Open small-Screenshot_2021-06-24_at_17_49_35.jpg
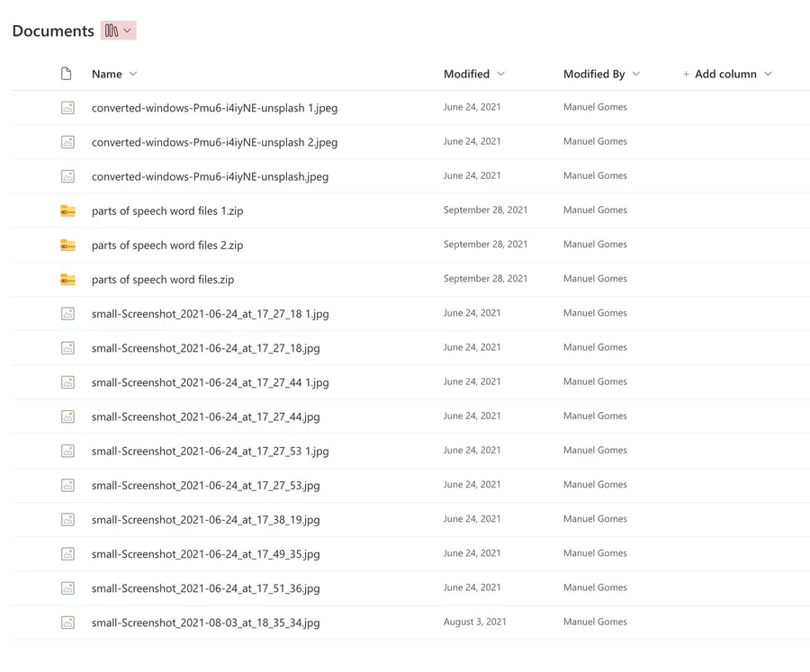810x672 pixels. coord(205,554)
